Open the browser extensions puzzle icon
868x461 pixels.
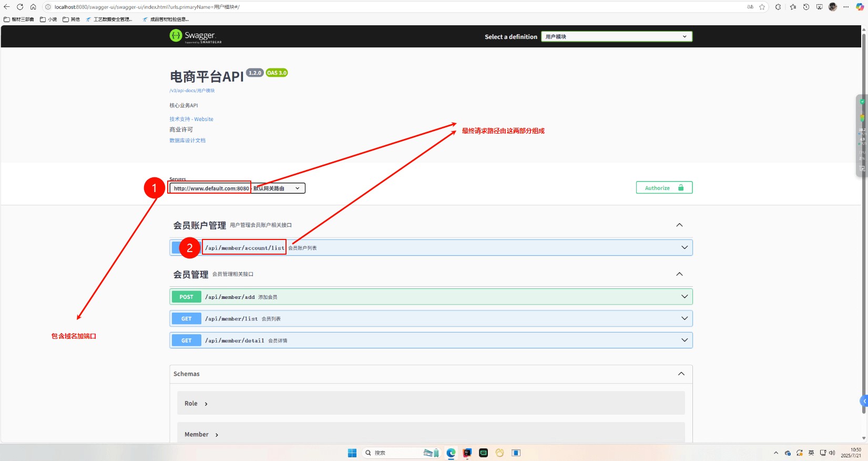pyautogui.click(x=778, y=7)
